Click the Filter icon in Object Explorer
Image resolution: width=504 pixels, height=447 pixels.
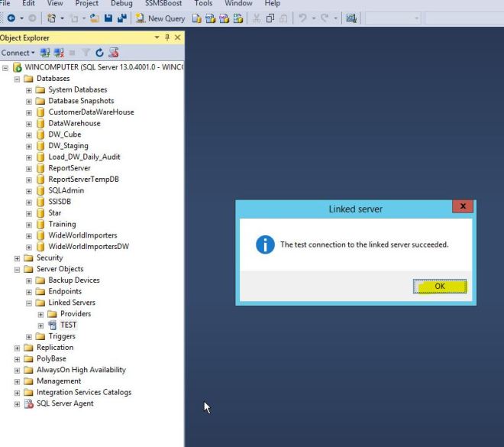coord(86,53)
